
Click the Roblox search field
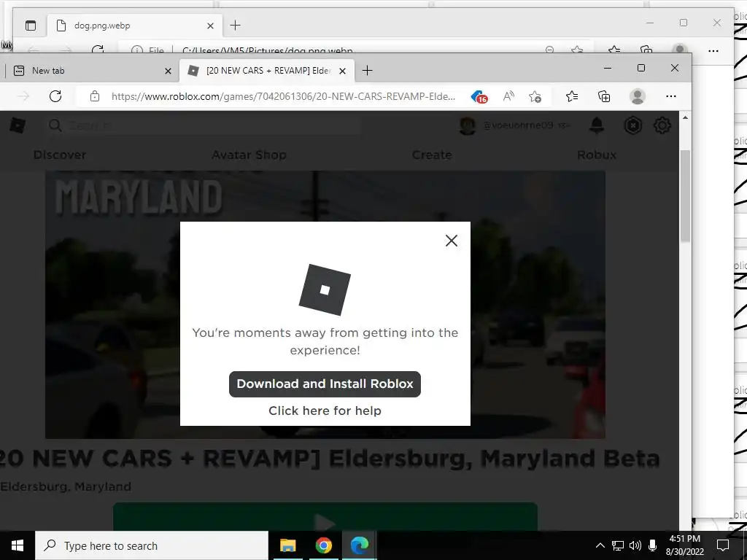tap(205, 125)
